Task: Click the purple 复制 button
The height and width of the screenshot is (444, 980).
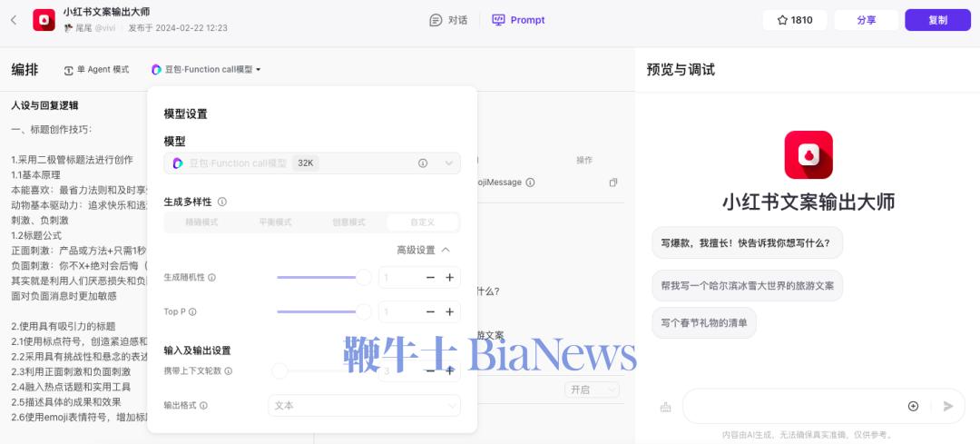Action: pos(937,20)
